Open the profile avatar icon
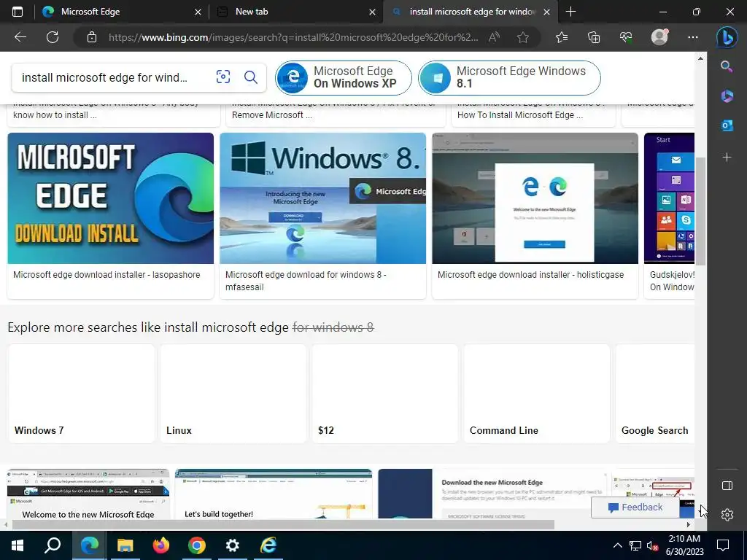The height and width of the screenshot is (560, 747). point(659,37)
